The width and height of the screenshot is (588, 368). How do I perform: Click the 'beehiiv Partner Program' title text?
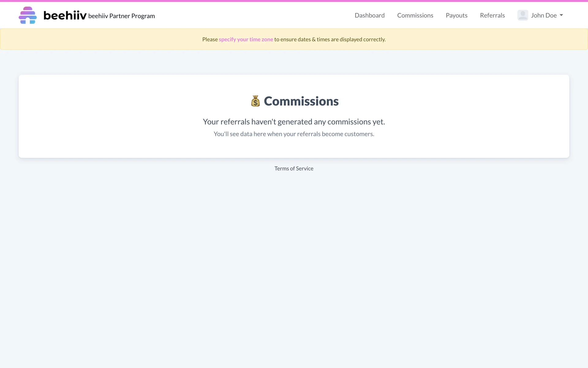(122, 16)
